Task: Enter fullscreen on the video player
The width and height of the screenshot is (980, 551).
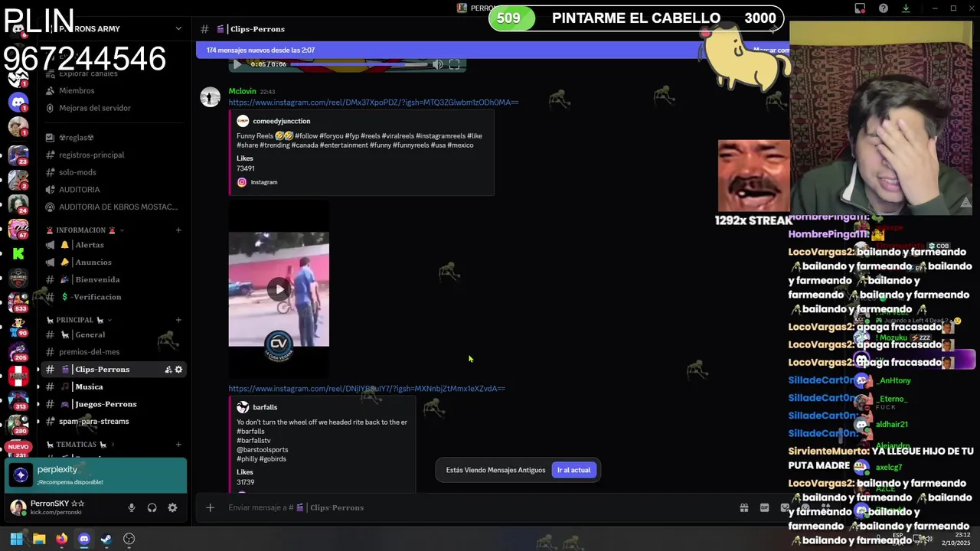Action: click(x=454, y=64)
